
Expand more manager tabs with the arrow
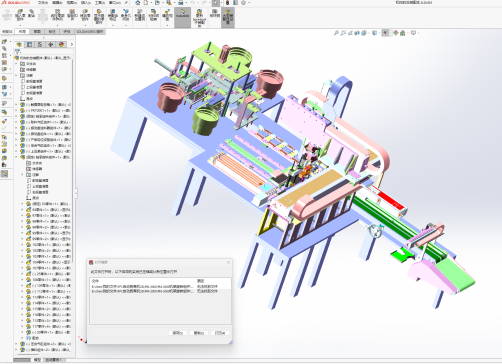72,44
